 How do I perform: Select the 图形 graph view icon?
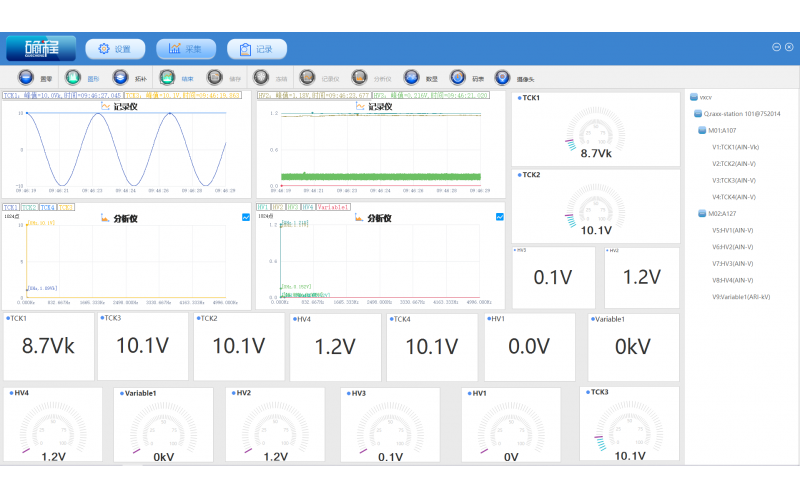pos(73,77)
